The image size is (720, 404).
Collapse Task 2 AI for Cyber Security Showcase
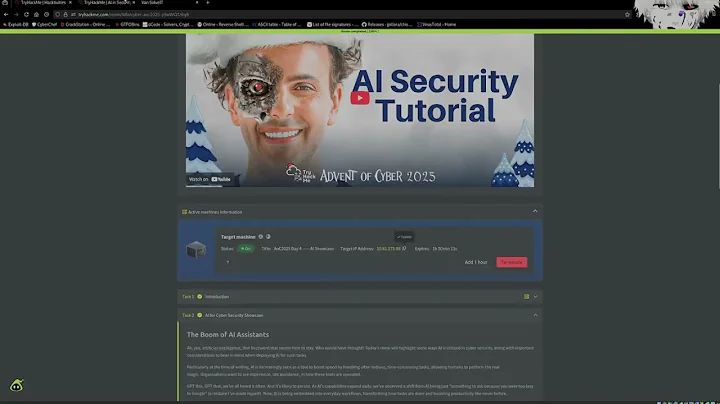pos(535,315)
